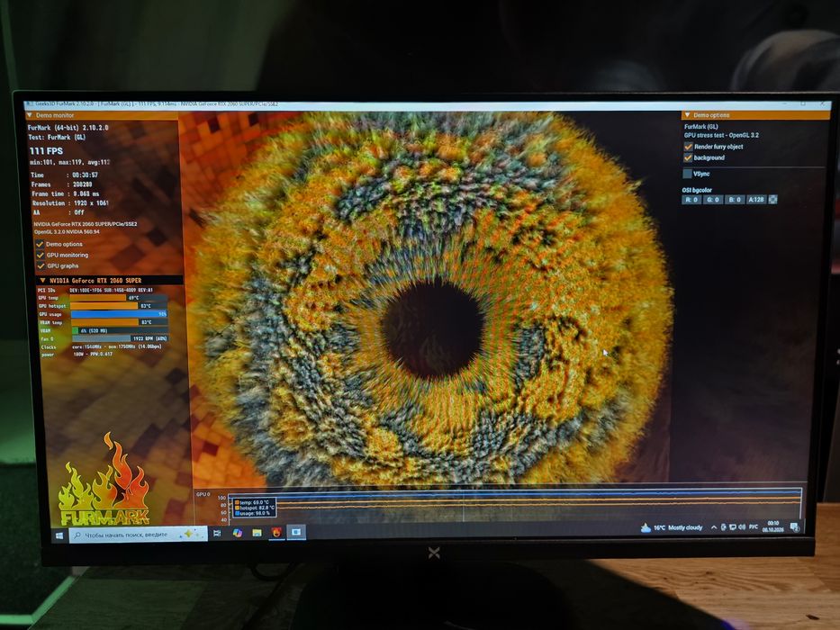
Task: Click the R: 0 color value field
Action: 691,200
